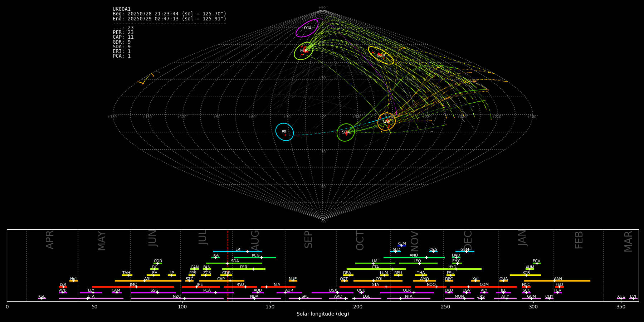Click the '...: 23' sporadic count line

coord(123,28)
